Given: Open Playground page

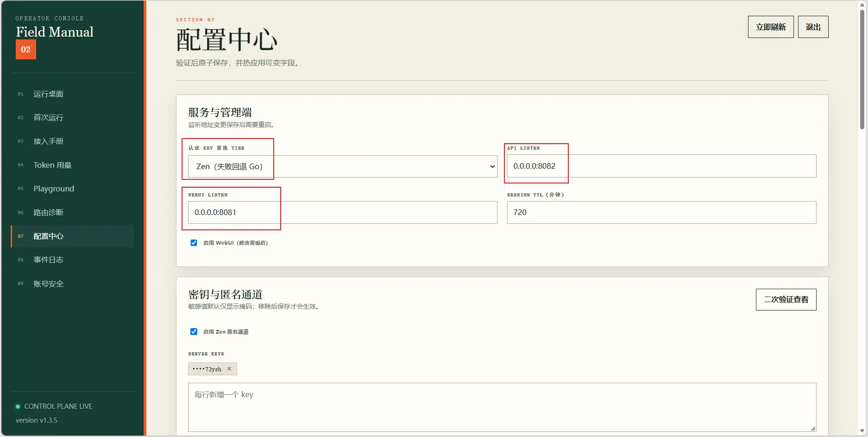Looking at the screenshot, I should tap(72, 189).
